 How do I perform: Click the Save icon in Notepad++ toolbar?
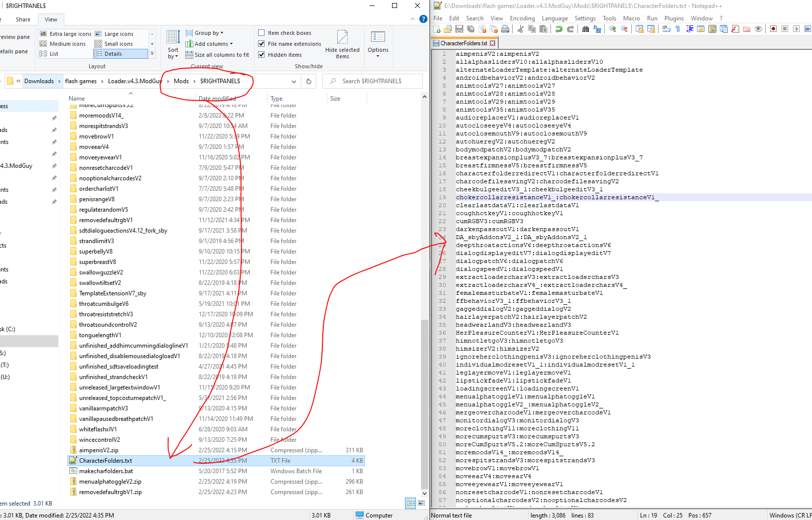click(459, 29)
